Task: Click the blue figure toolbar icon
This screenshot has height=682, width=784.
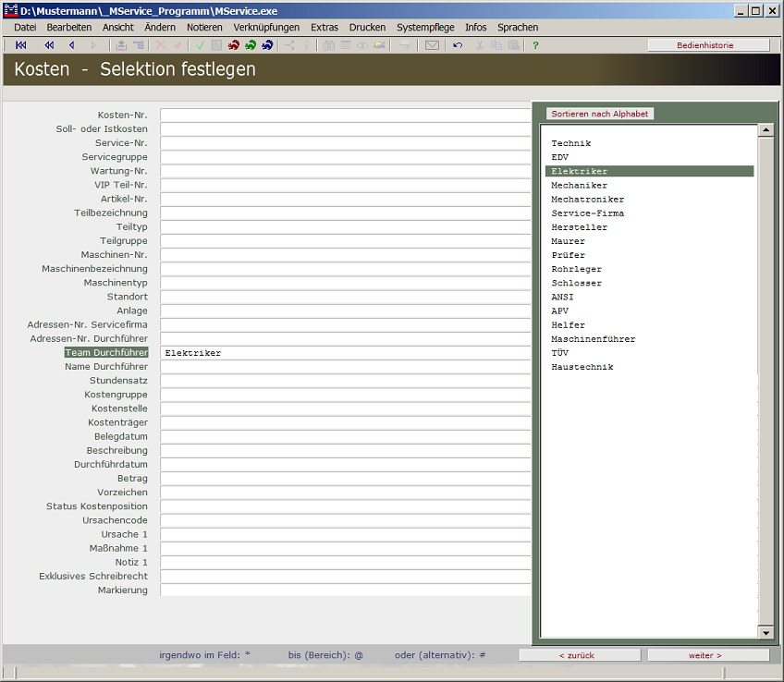Action: coord(267,45)
